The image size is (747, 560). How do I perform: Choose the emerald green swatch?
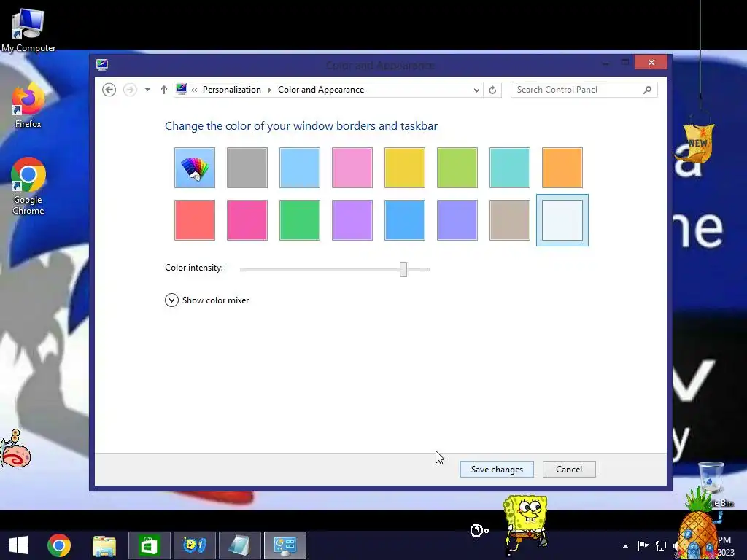click(x=300, y=220)
